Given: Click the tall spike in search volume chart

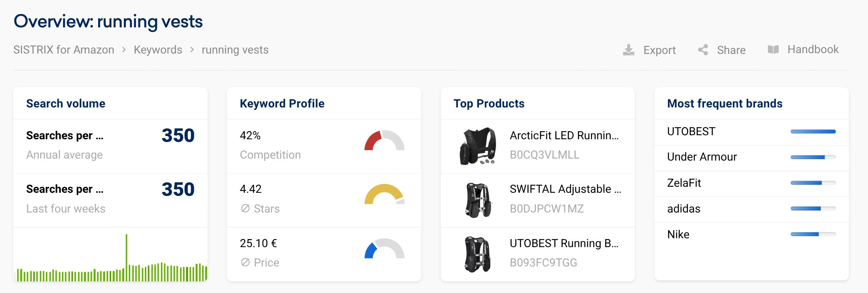Looking at the screenshot, I should [126, 257].
